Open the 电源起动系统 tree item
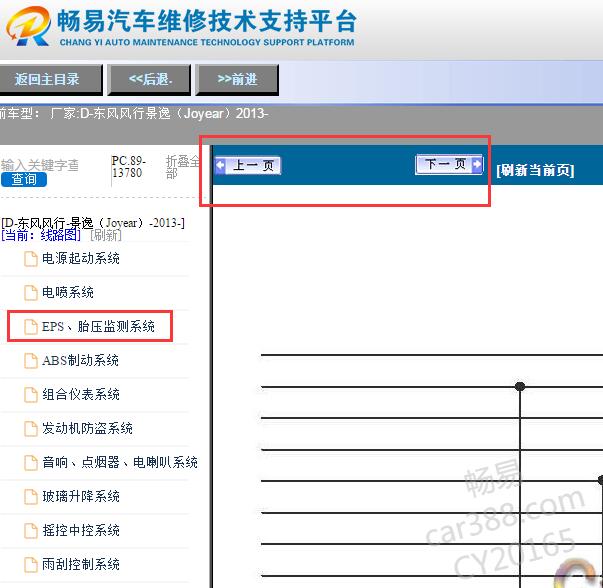 [81, 258]
